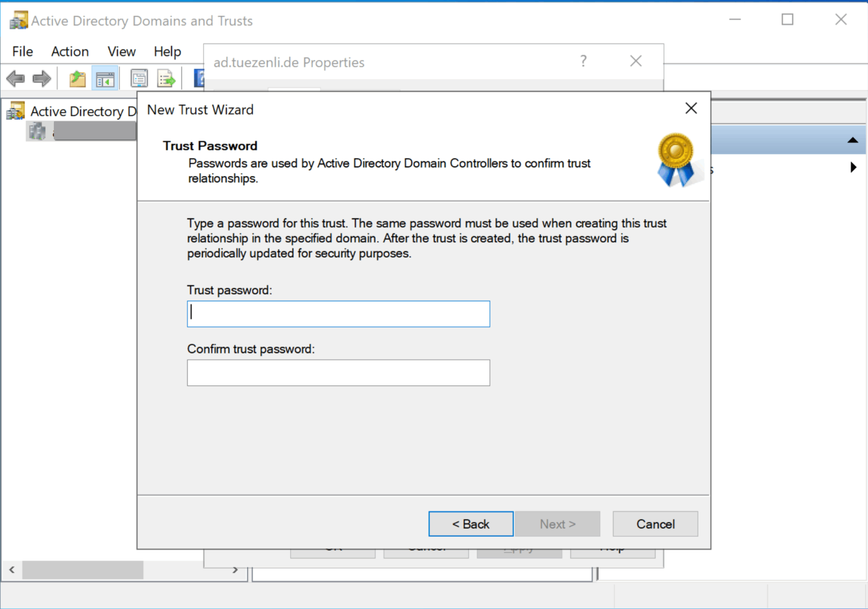Click the help question mark in Properties dialog
This screenshot has height=609, width=868.
583,61
